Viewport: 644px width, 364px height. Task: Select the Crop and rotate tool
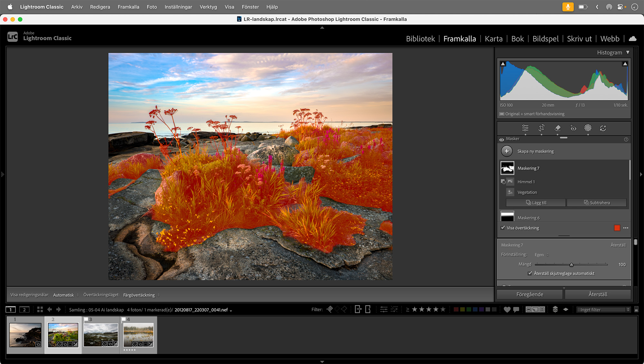pyautogui.click(x=542, y=128)
